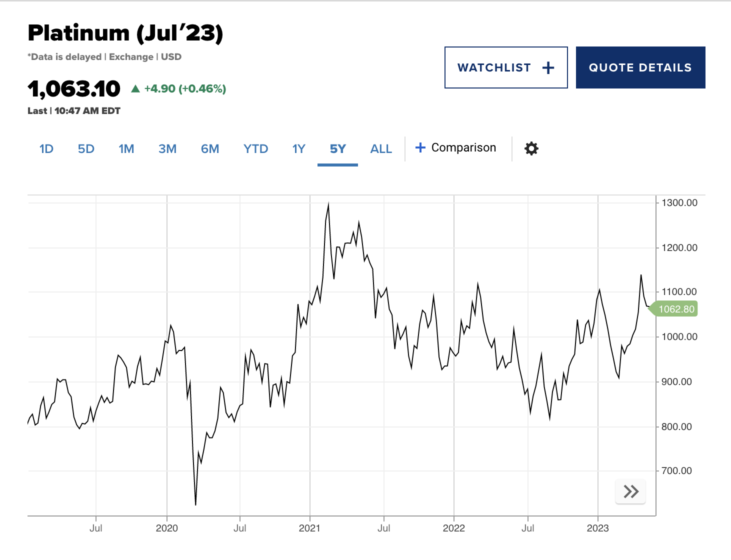Show ALL historical price data
The height and width of the screenshot is (560, 731).
coord(381,149)
